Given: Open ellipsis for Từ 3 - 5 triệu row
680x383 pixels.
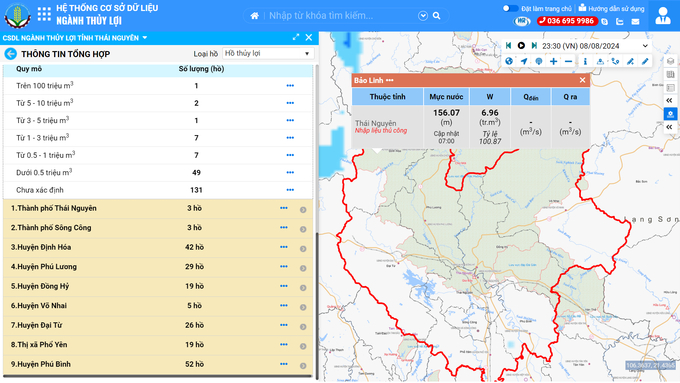Looking at the screenshot, I should 290,121.
